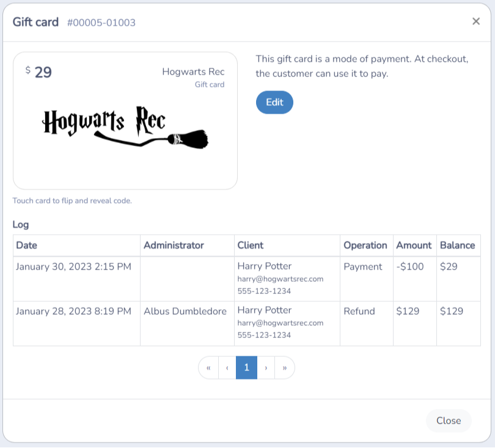Click the Amount column header
The image size is (495, 448).
coord(414,245)
